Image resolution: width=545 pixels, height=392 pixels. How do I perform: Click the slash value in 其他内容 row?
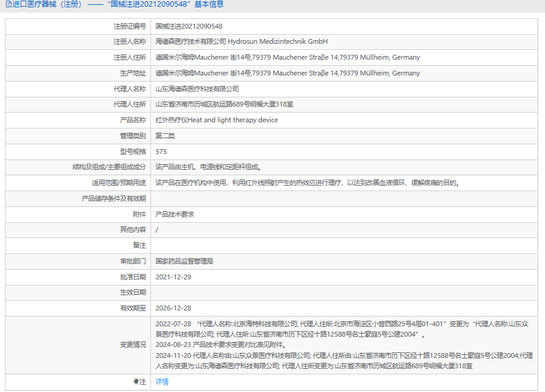pos(156,229)
